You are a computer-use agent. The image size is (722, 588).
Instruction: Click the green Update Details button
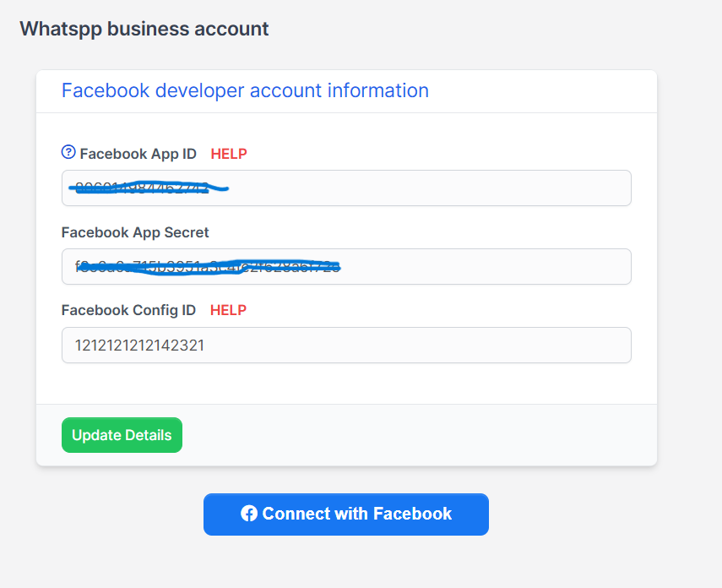(x=122, y=435)
